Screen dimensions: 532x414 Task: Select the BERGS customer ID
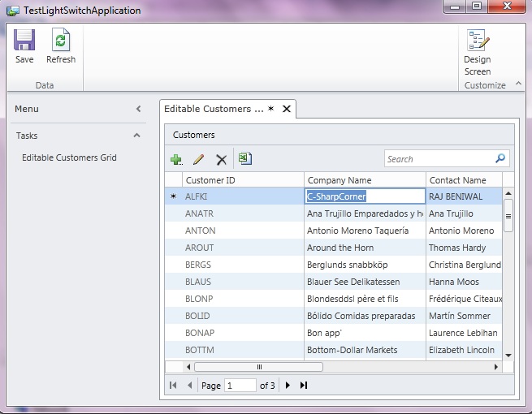click(x=243, y=265)
